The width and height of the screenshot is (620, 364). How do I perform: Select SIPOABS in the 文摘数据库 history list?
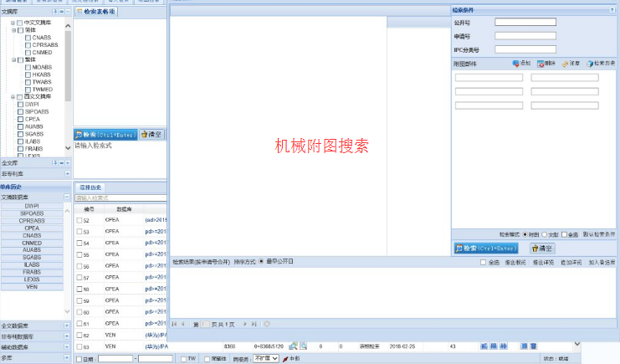click(x=32, y=213)
